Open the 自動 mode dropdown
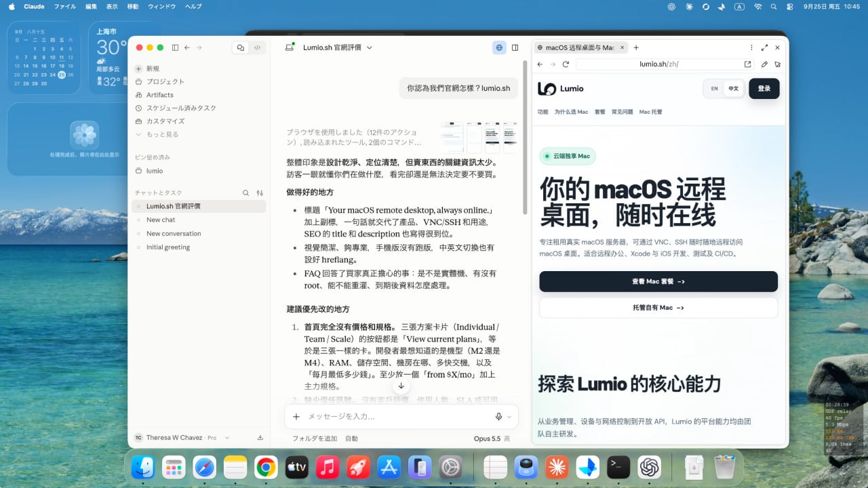Screen dimensions: 868x488 [x=351, y=439]
